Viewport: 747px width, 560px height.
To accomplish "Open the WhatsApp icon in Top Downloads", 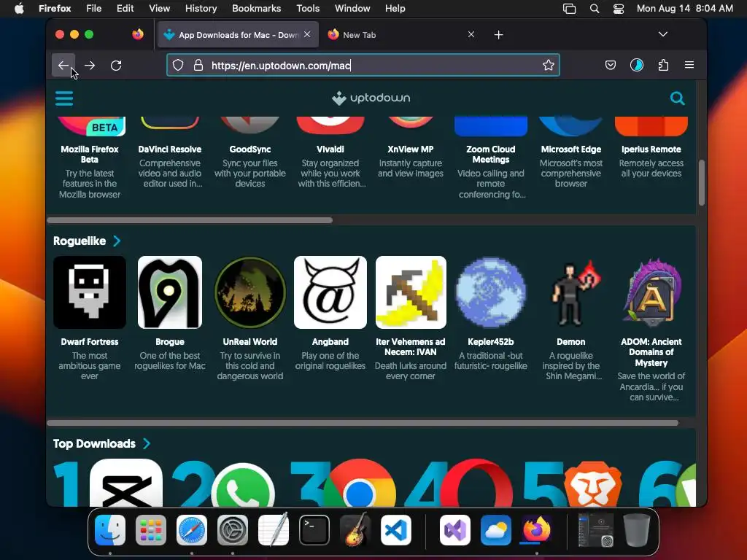I will pos(243,485).
